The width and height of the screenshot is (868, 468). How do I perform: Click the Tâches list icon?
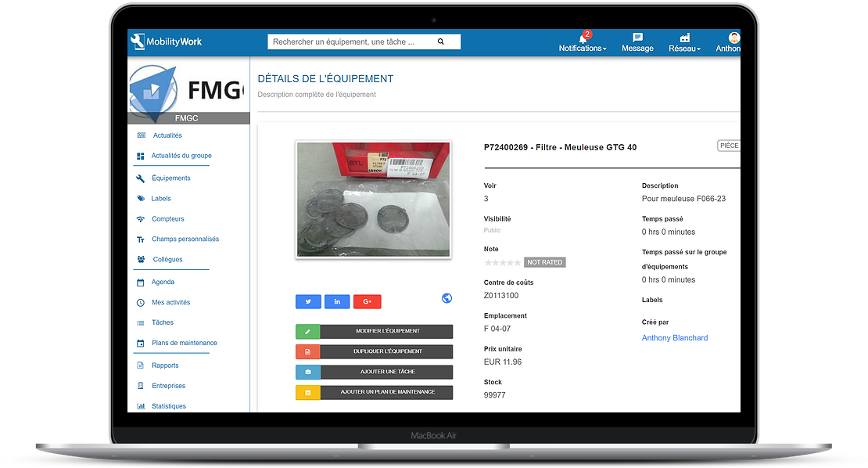[x=141, y=323]
